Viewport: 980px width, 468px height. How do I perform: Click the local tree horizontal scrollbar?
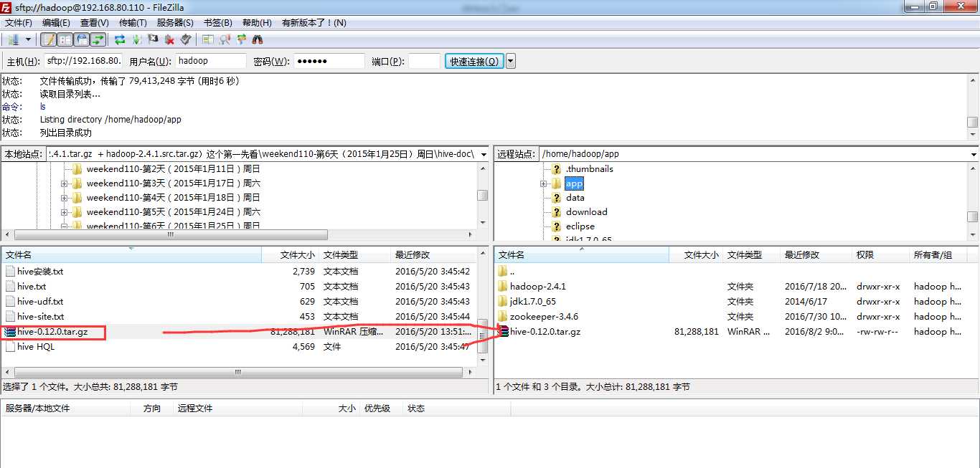238,234
